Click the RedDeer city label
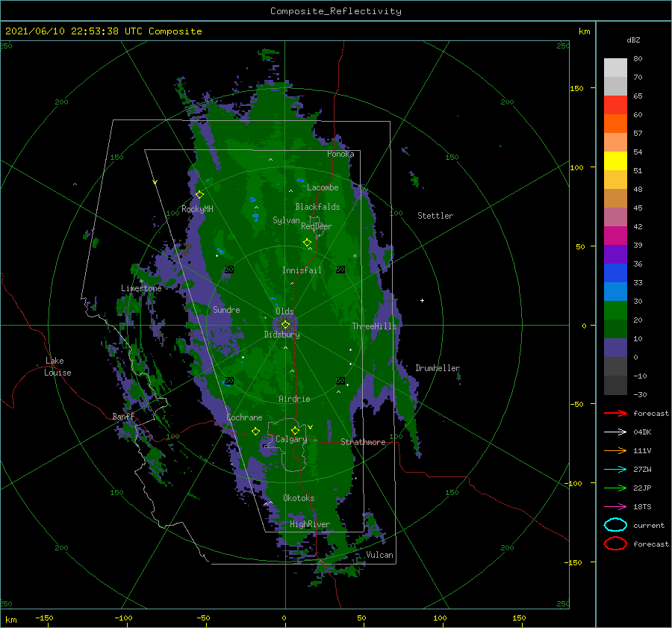Screen dimensions: 672x628 [x=317, y=226]
